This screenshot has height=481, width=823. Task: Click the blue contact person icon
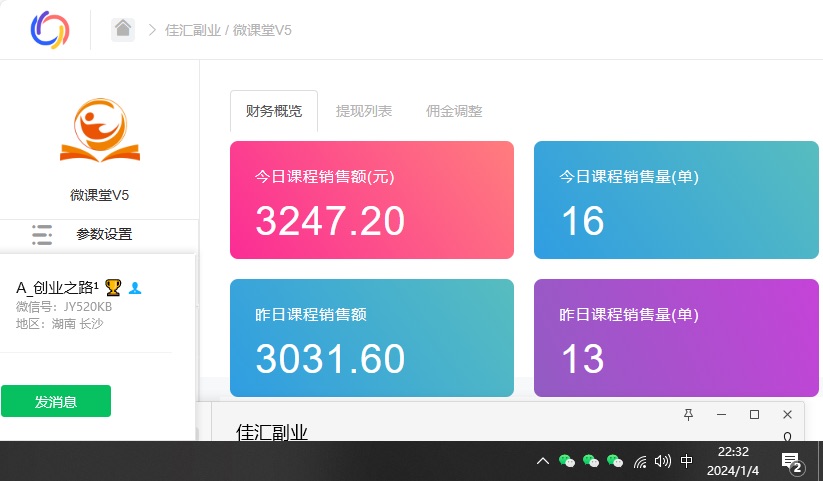pos(135,288)
